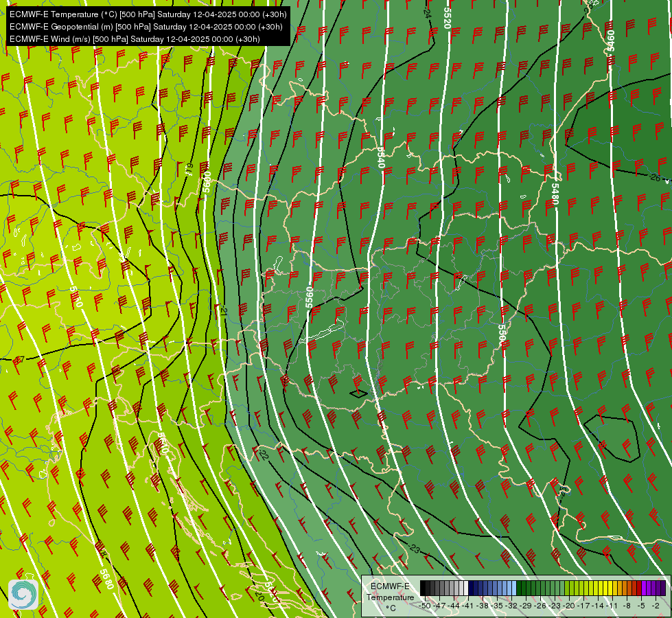
Task: Pick the black swatch starting the legend
Action: (423, 588)
